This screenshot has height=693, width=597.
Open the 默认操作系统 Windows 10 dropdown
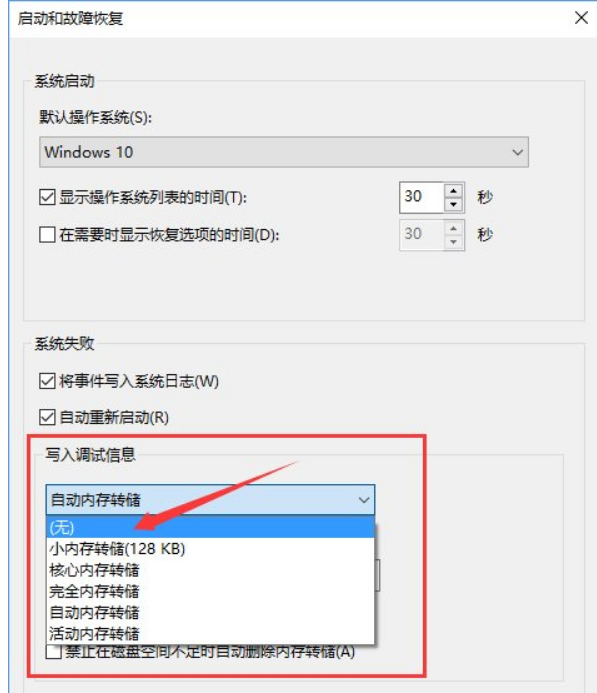284,152
